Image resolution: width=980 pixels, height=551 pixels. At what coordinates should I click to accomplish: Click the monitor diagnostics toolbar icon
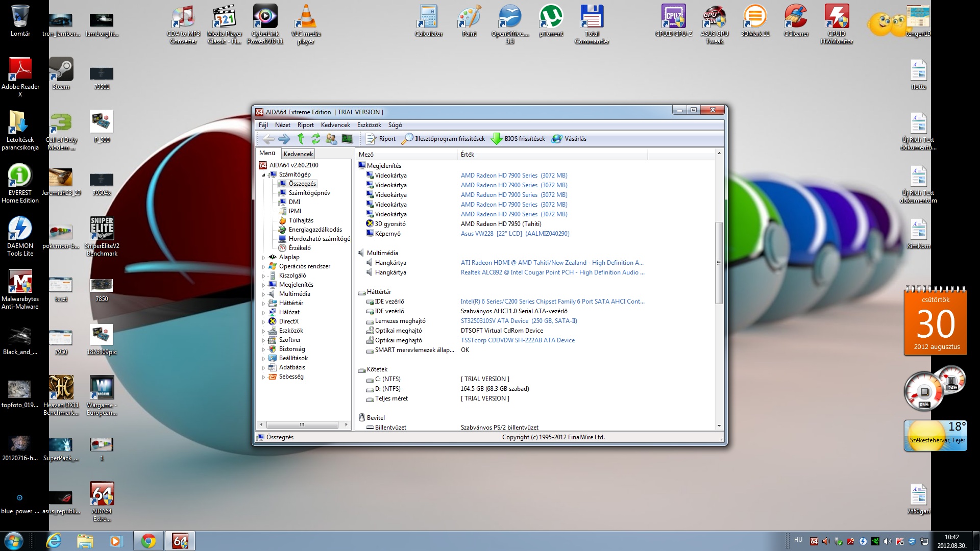(x=347, y=139)
